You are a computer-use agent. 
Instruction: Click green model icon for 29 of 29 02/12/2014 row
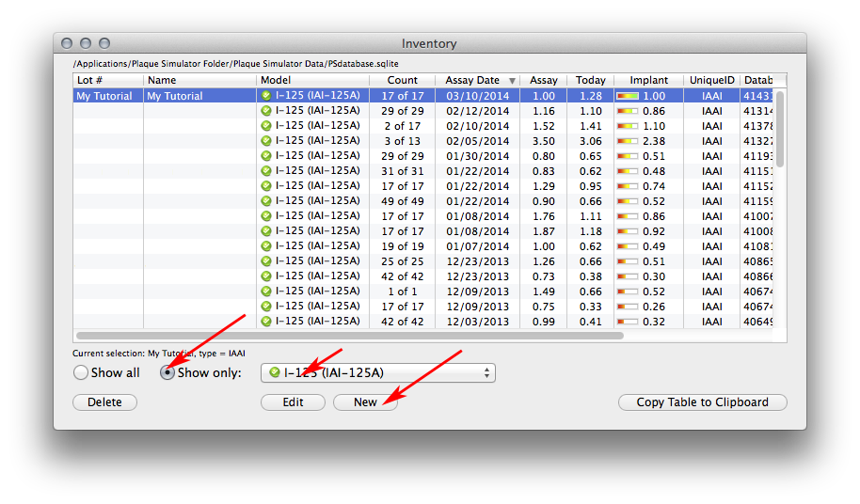click(266, 111)
